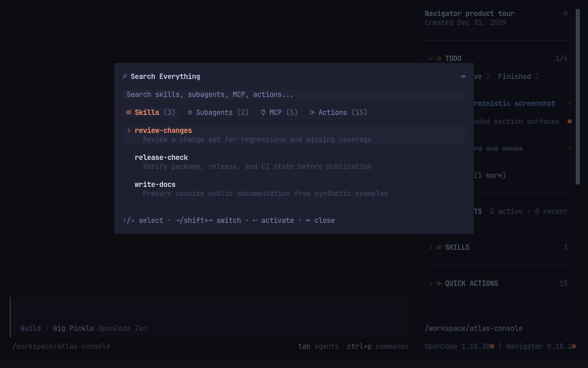Focus the Search skills, subagents, MCP field
Image resolution: width=588 pixels, height=368 pixels.
point(294,94)
